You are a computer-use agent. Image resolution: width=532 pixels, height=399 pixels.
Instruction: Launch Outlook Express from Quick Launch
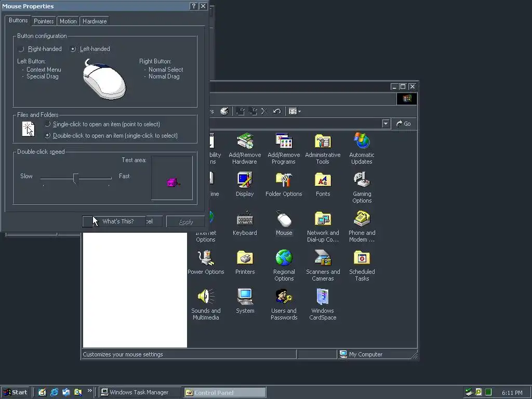point(66,392)
